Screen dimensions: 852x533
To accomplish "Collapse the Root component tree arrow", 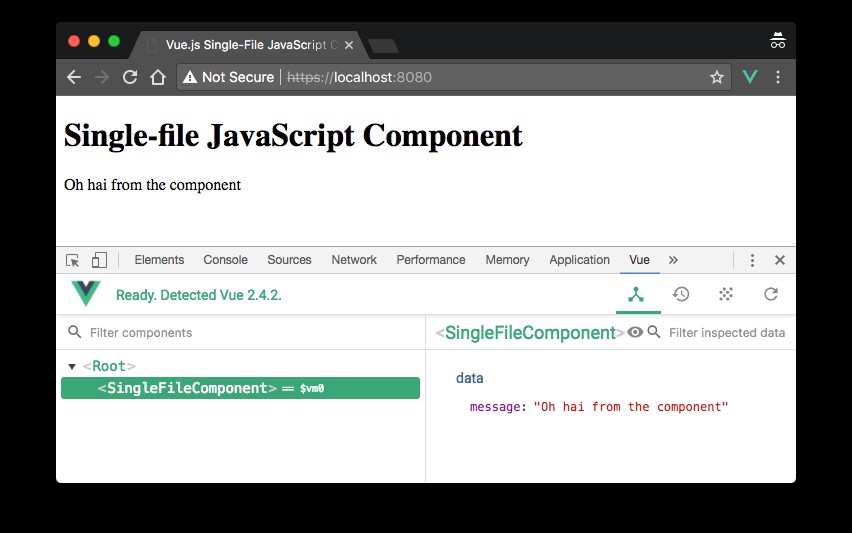I will (x=72, y=367).
